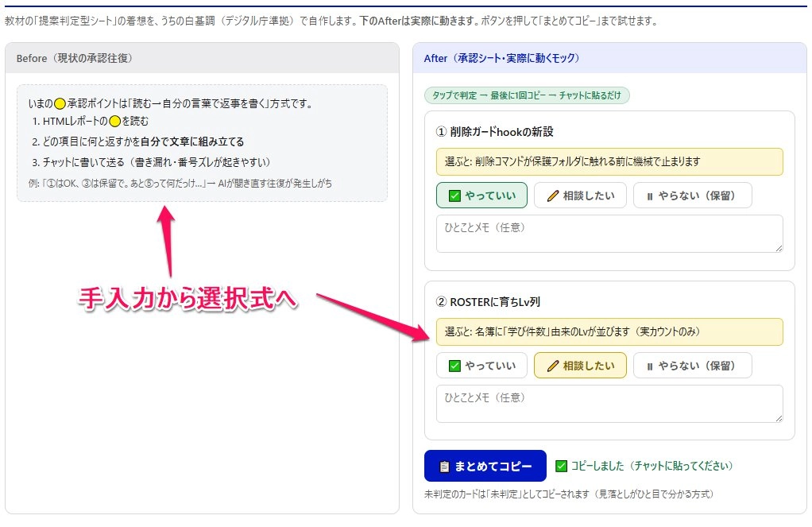
Task: Choose やっていい on the 削除ガードhook card
Action: tap(481, 196)
